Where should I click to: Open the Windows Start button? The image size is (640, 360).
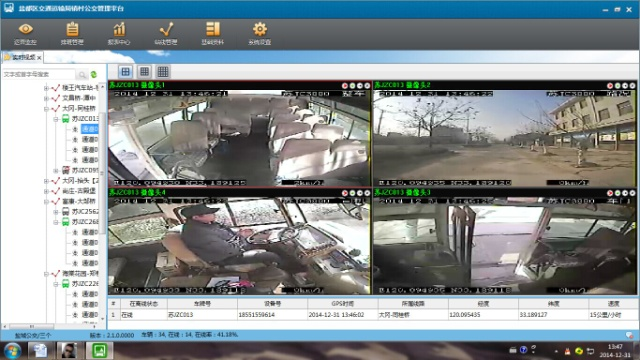[12, 351]
